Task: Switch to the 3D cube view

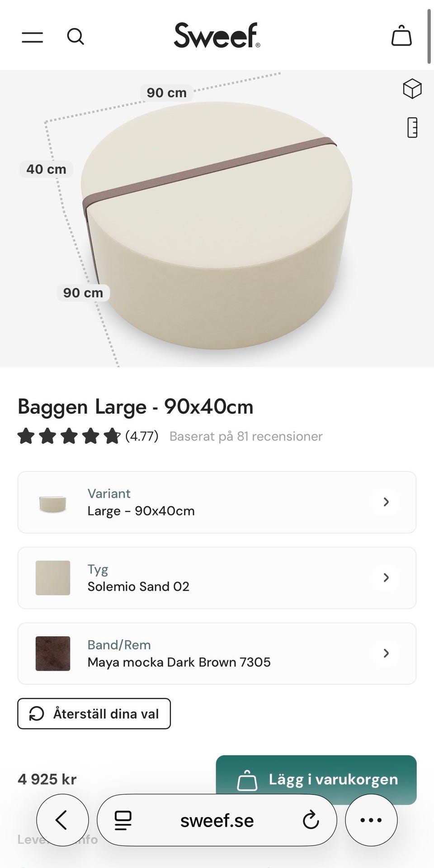Action: tap(412, 89)
